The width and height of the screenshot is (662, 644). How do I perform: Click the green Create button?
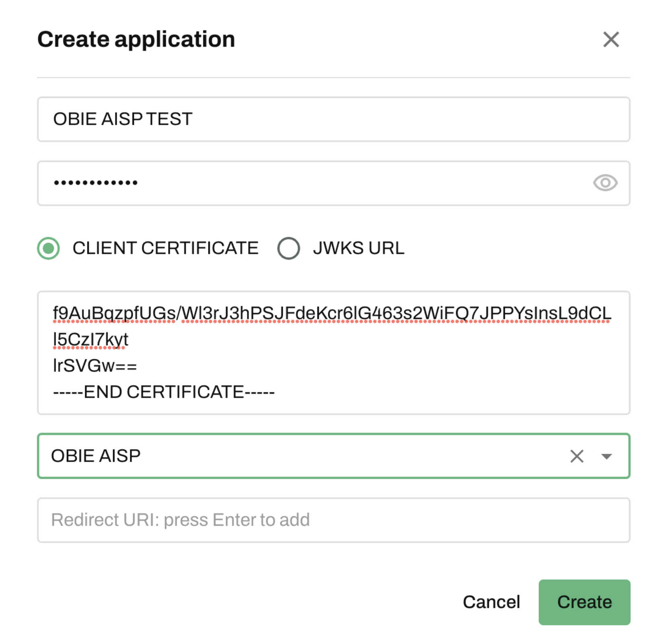(584, 602)
